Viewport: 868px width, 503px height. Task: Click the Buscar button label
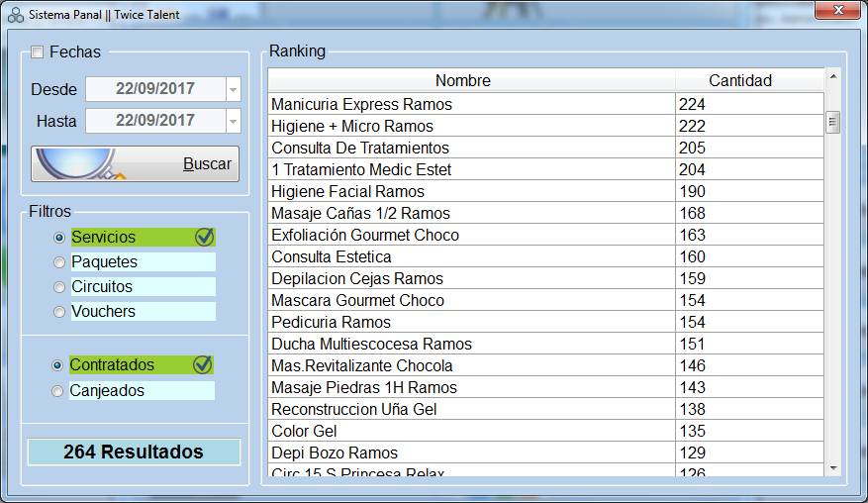[207, 164]
